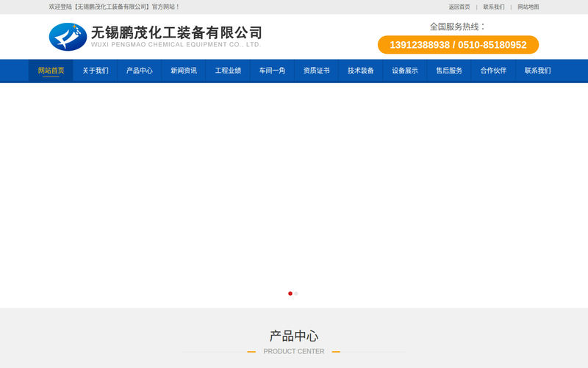The width and height of the screenshot is (588, 368).
Task: Click 返回首页 link in the top bar
Action: [x=459, y=7]
